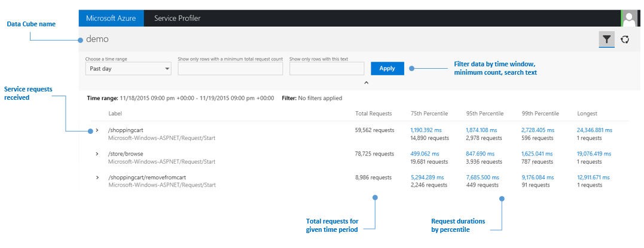The height and width of the screenshot is (248, 644).
Task: Open the 1,625.041 ms duration link
Action: [x=538, y=154]
